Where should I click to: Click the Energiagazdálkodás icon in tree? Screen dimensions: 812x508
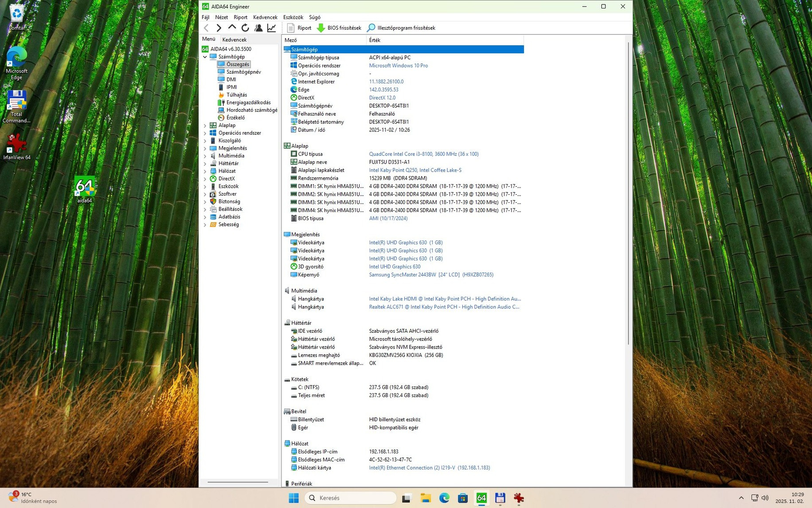[221, 102]
